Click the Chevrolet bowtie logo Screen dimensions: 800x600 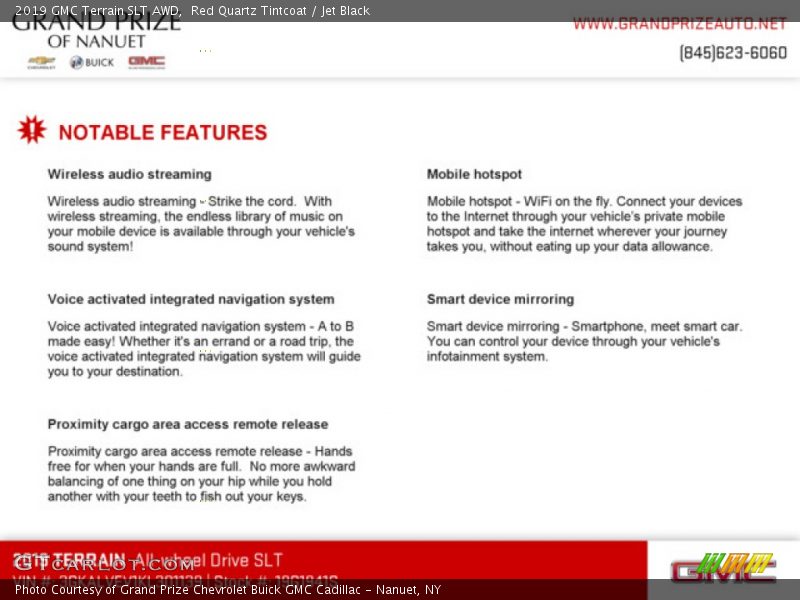(41, 62)
